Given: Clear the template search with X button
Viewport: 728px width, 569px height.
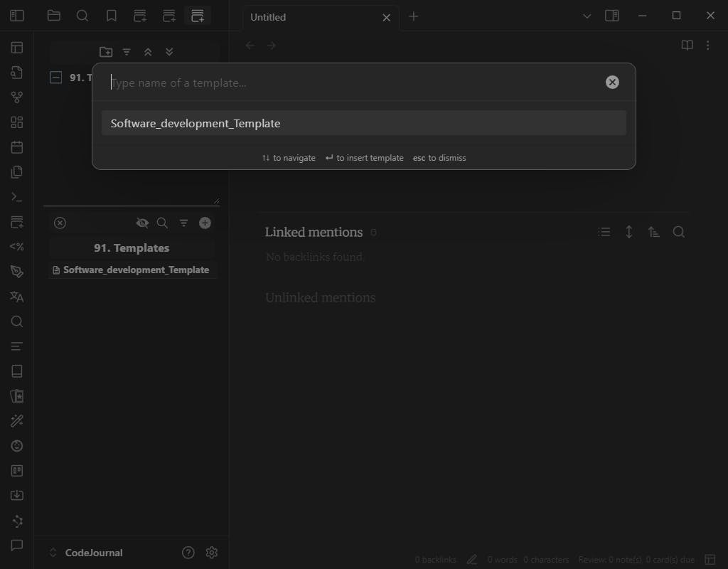Looking at the screenshot, I should pyautogui.click(x=612, y=83).
